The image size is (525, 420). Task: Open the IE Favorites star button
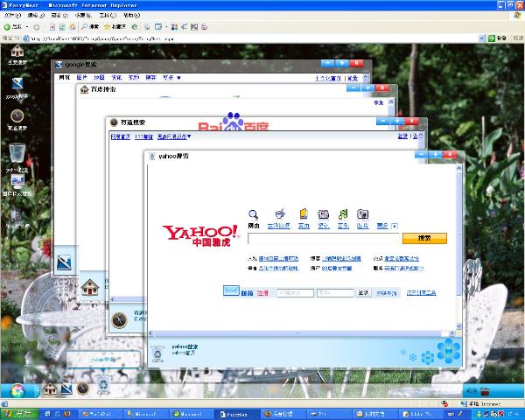[115, 27]
